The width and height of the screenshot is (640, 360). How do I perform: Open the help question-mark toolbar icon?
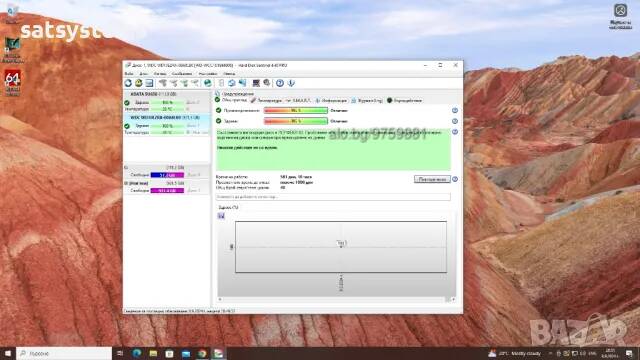click(x=280, y=83)
